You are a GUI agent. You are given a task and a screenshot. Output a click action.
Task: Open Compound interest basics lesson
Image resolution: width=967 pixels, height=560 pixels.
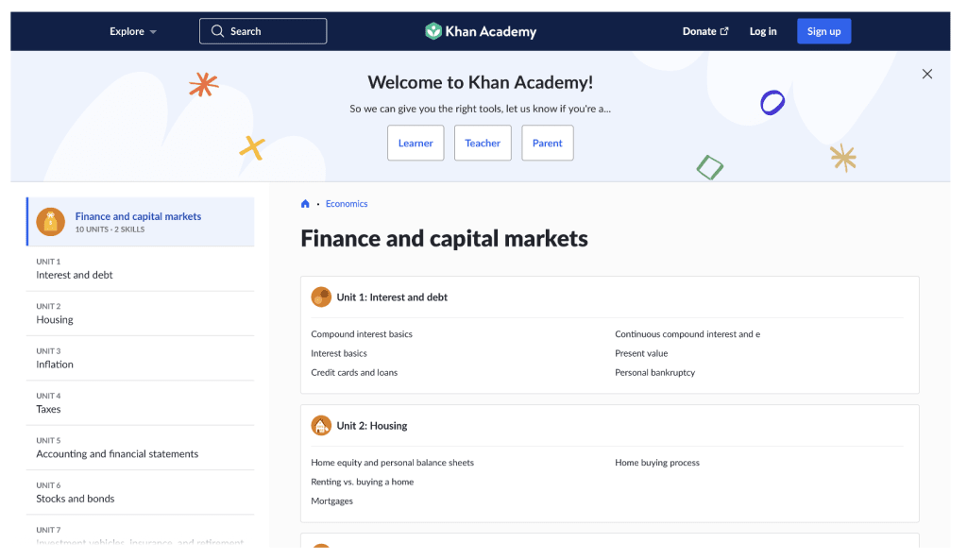pyautogui.click(x=362, y=334)
